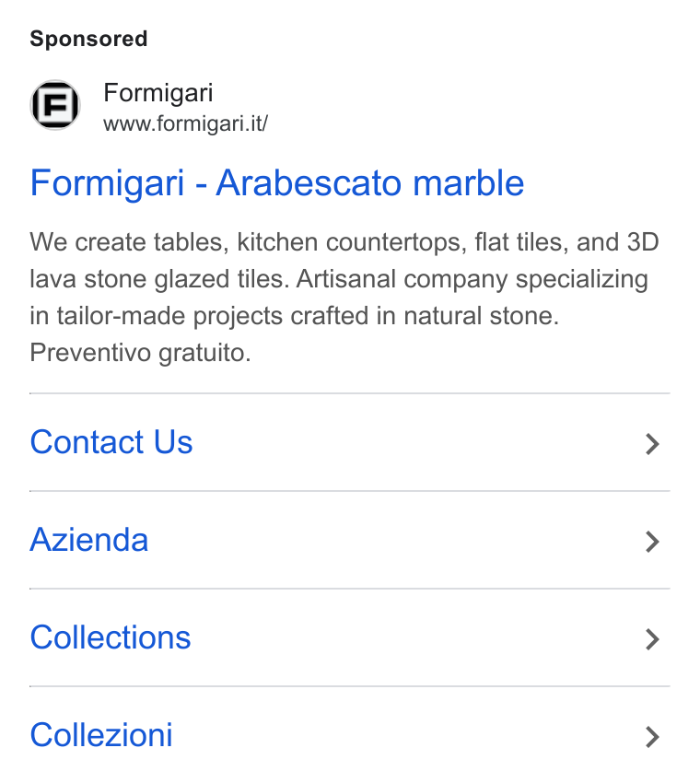
Task: Click the '3D' text in the description
Action: click(643, 242)
